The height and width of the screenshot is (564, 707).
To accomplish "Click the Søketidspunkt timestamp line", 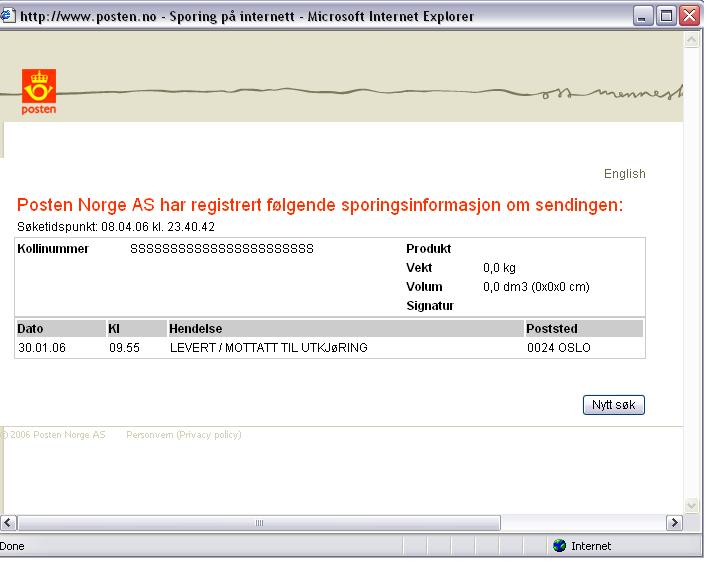I will (116, 227).
